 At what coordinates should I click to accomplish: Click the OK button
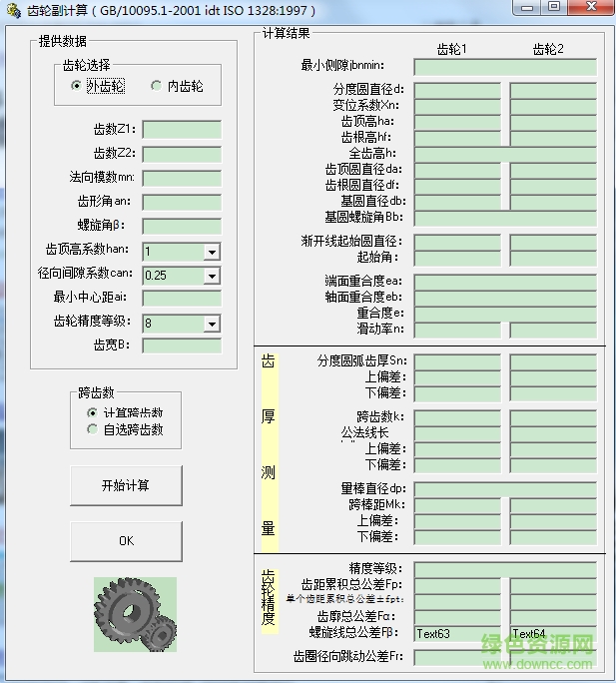pos(126,541)
